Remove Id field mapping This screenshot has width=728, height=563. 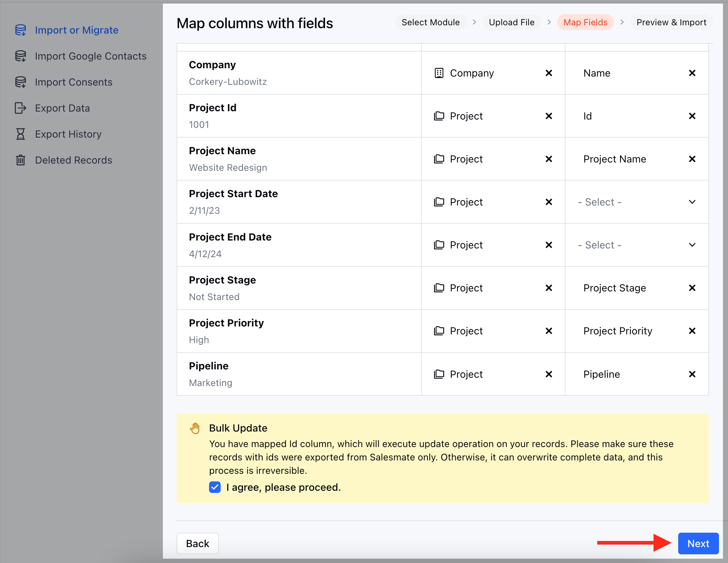(x=692, y=116)
